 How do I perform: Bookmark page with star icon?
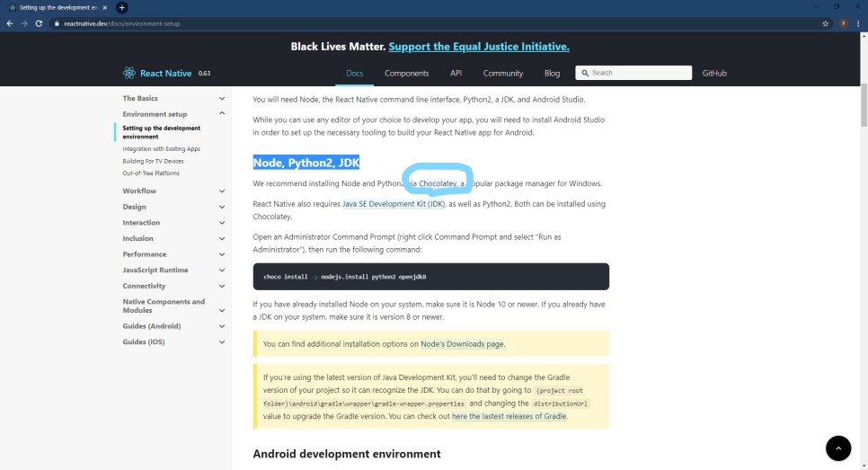click(x=826, y=23)
